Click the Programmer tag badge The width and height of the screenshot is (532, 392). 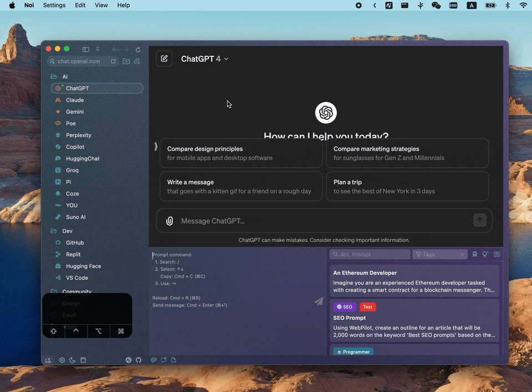[353, 352]
